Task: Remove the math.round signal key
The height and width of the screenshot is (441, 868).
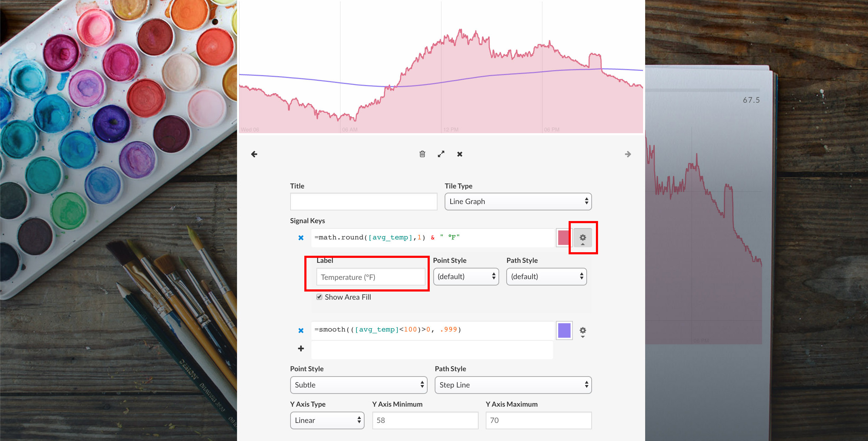Action: [x=301, y=237]
